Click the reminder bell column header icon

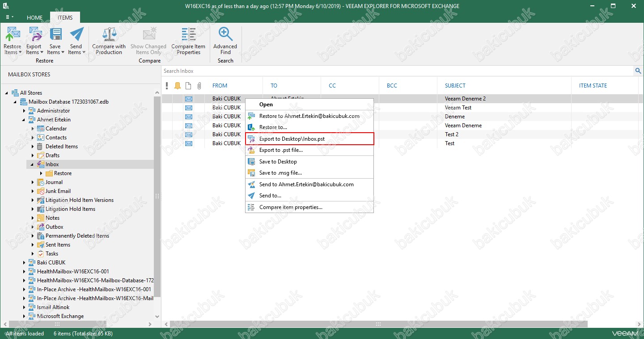[178, 86]
